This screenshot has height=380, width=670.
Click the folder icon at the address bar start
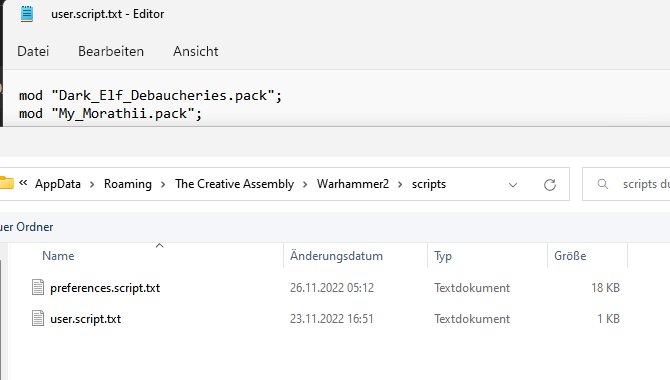click(6, 183)
